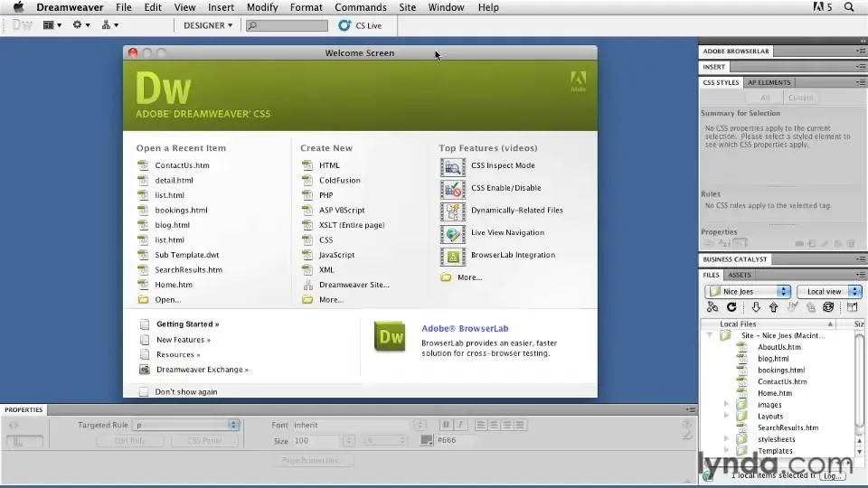868x488 pixels.
Task: Open the Apple menu
Action: point(18,7)
